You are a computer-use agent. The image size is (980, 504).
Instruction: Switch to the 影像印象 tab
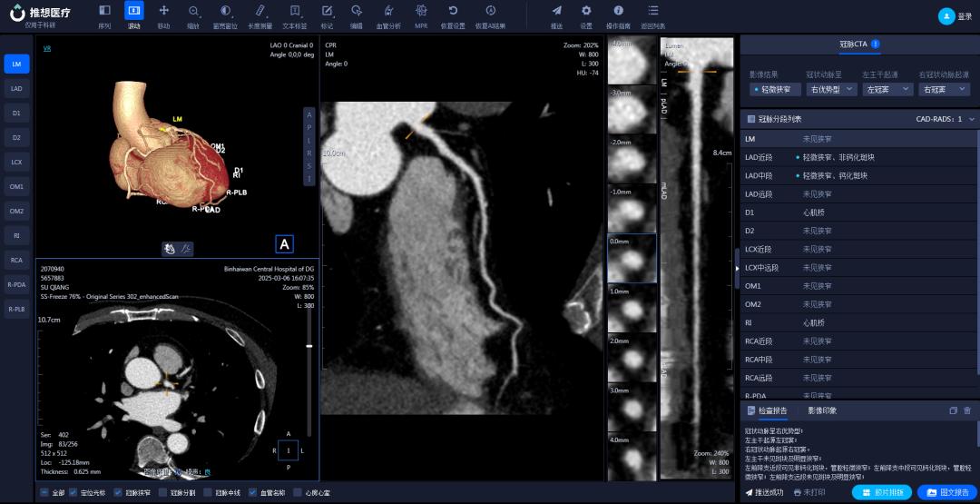[x=822, y=410]
